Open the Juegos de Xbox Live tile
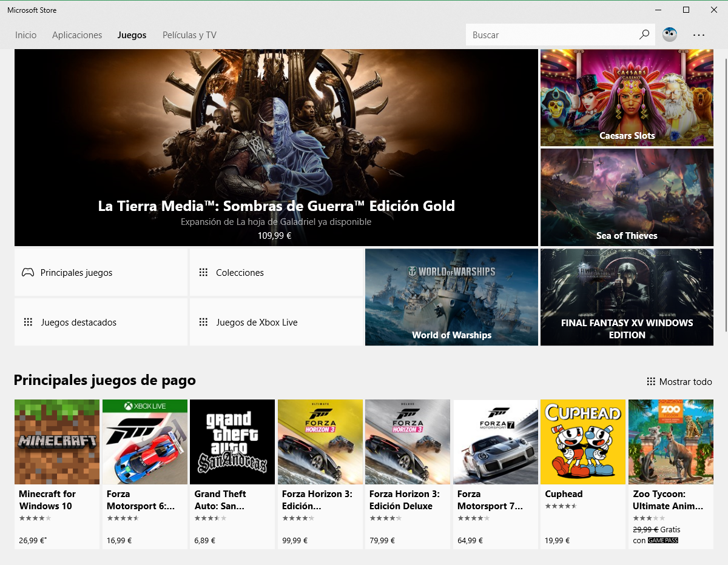 (276, 322)
